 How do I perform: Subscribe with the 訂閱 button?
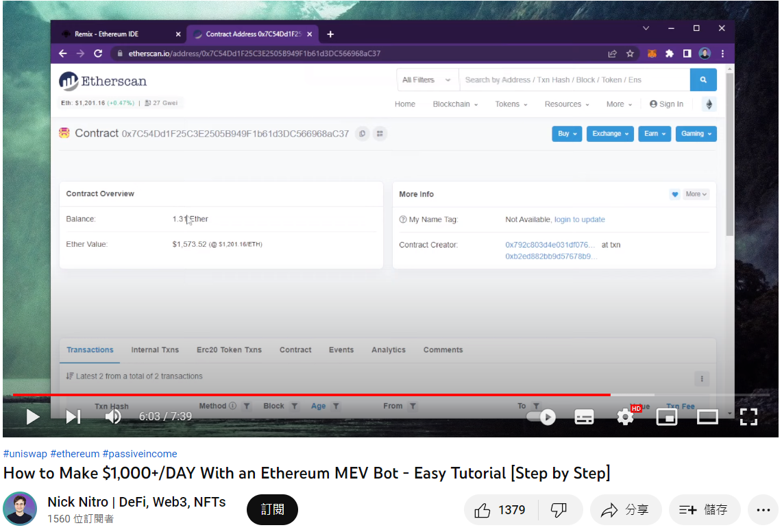tap(272, 509)
